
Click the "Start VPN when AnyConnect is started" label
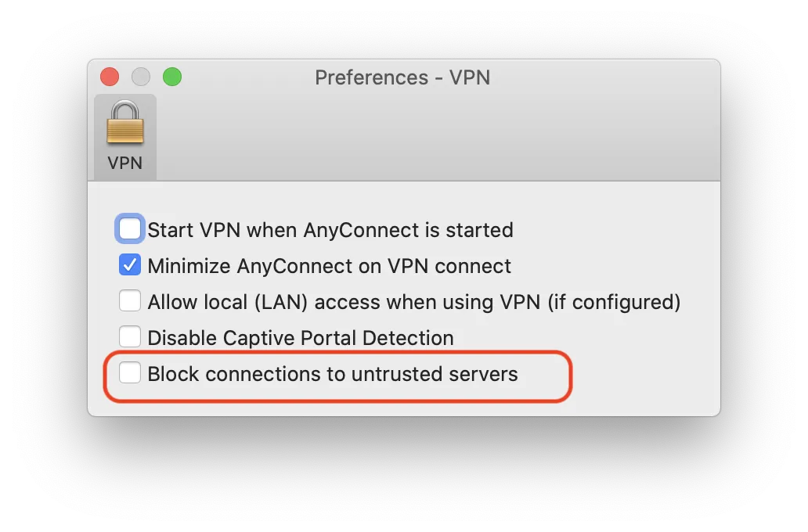click(330, 230)
